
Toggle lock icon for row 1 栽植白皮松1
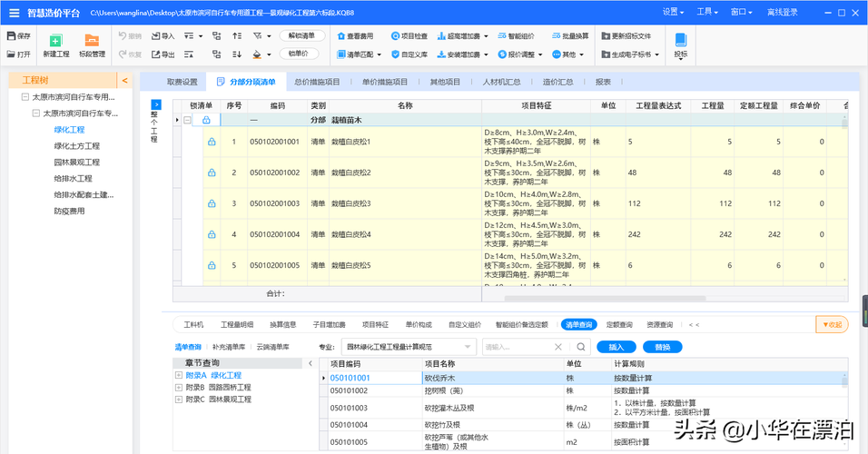pos(212,142)
